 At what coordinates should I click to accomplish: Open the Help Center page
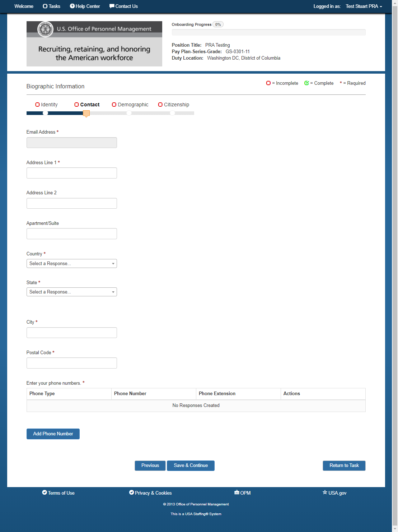85,6
